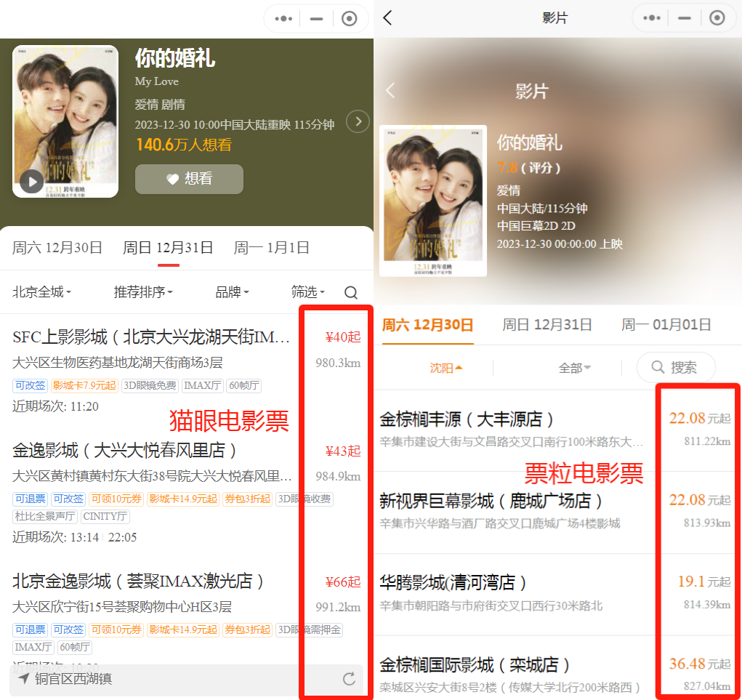Go back using the top-left arrow in 影片 header

point(387,18)
